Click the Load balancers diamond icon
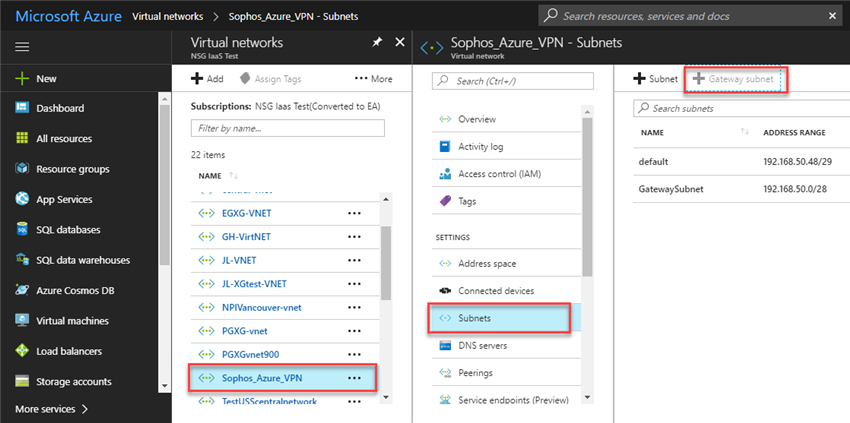 (x=22, y=351)
